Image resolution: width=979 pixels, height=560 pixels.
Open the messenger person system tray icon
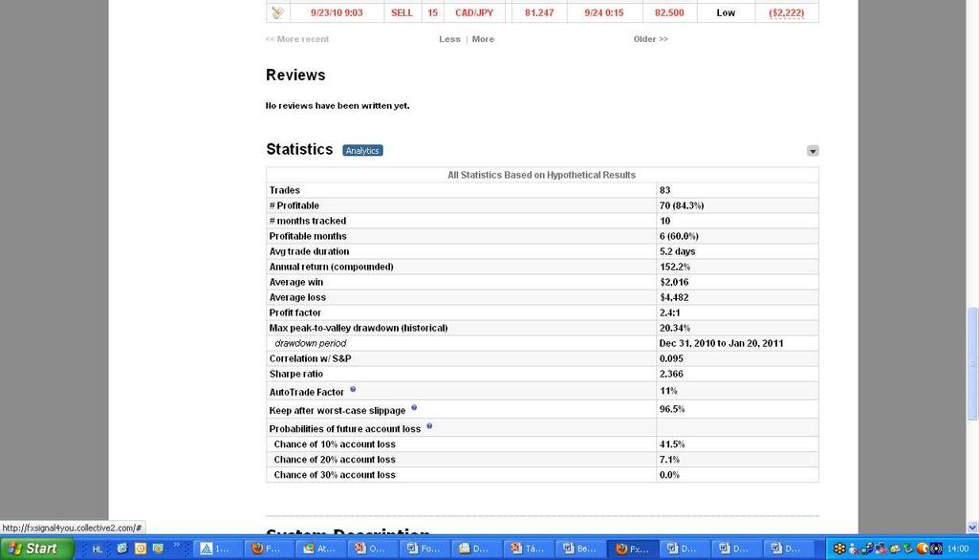tap(854, 549)
